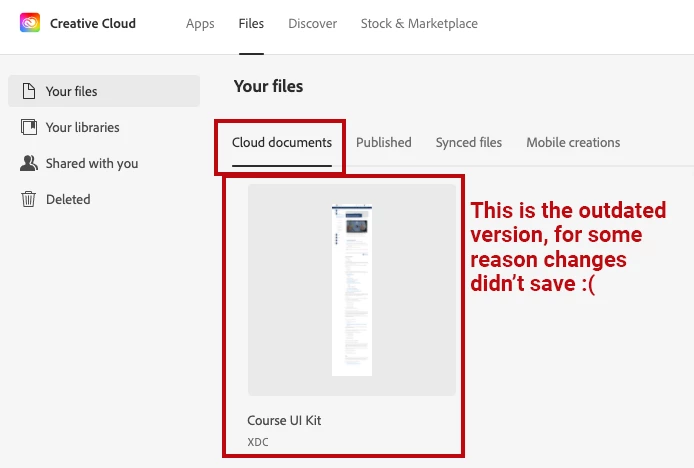View the Mobile creations tab
This screenshot has width=694, height=468.
pyautogui.click(x=573, y=143)
